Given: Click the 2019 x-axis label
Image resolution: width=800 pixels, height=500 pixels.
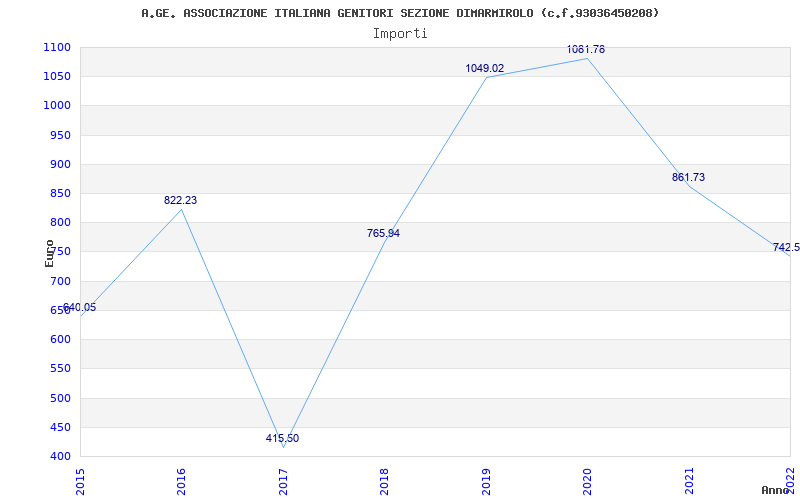Looking at the screenshot, I should [x=486, y=482].
